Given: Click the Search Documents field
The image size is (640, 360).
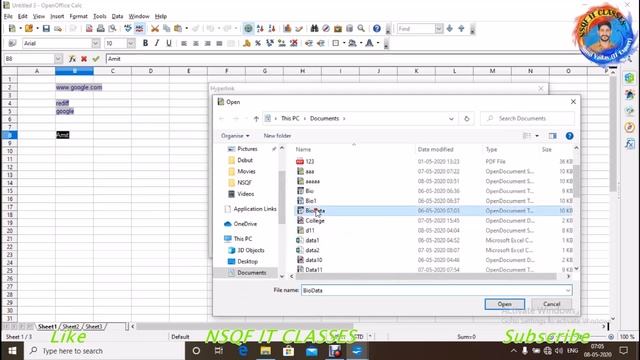Looking at the screenshot, I should (527, 119).
